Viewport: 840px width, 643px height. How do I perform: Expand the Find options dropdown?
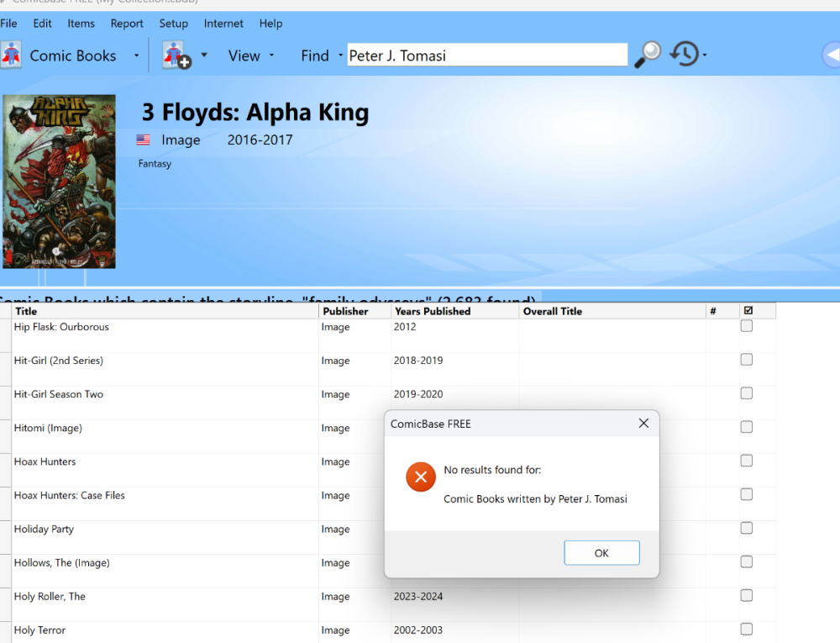coord(340,56)
